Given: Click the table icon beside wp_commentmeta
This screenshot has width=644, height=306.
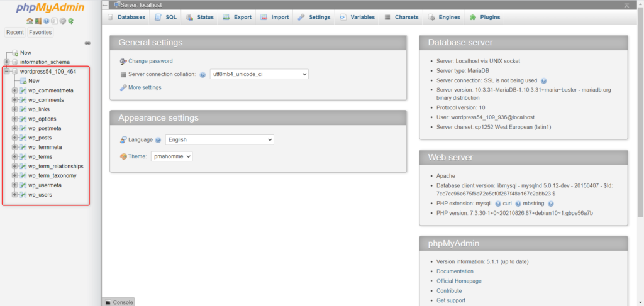Looking at the screenshot, I should pyautogui.click(x=23, y=90).
